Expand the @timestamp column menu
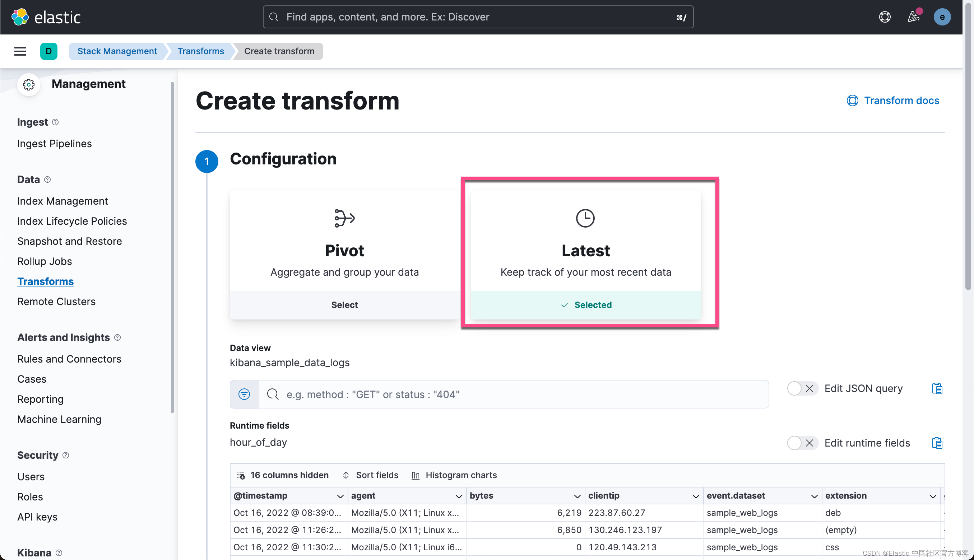Viewport: 974px width, 560px height. (x=340, y=496)
